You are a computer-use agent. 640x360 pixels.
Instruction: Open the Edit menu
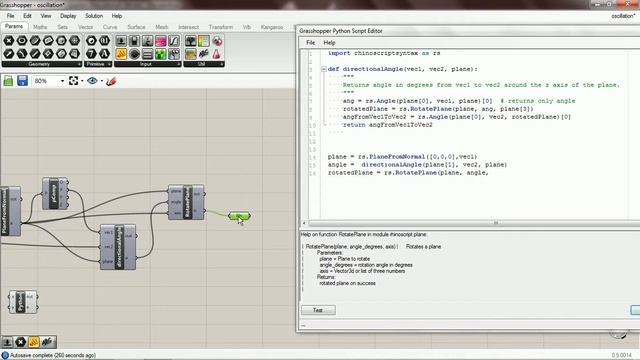pos(27,16)
